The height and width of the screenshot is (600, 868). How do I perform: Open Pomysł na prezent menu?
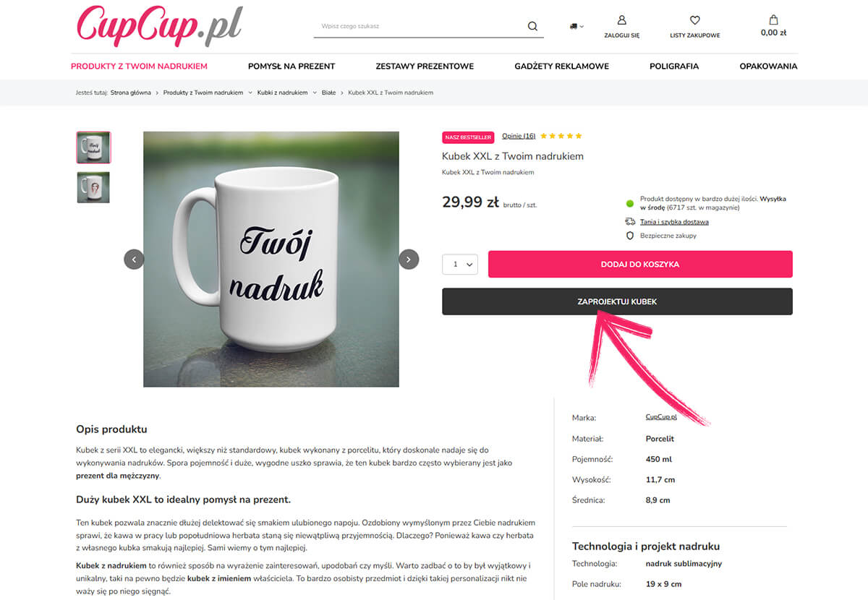pos(292,66)
